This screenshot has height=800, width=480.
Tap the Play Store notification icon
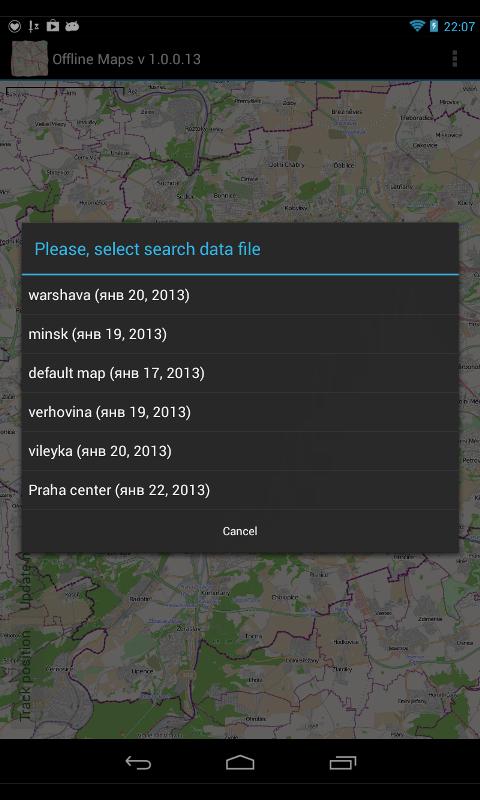pos(53,26)
